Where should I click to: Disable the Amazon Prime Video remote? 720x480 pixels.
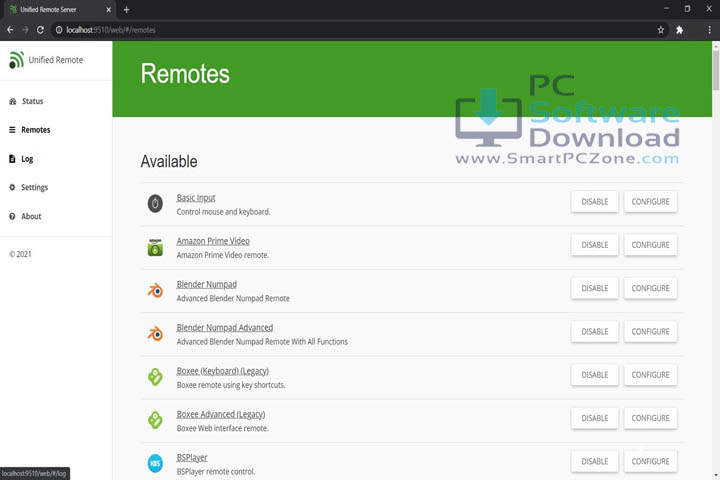595,245
